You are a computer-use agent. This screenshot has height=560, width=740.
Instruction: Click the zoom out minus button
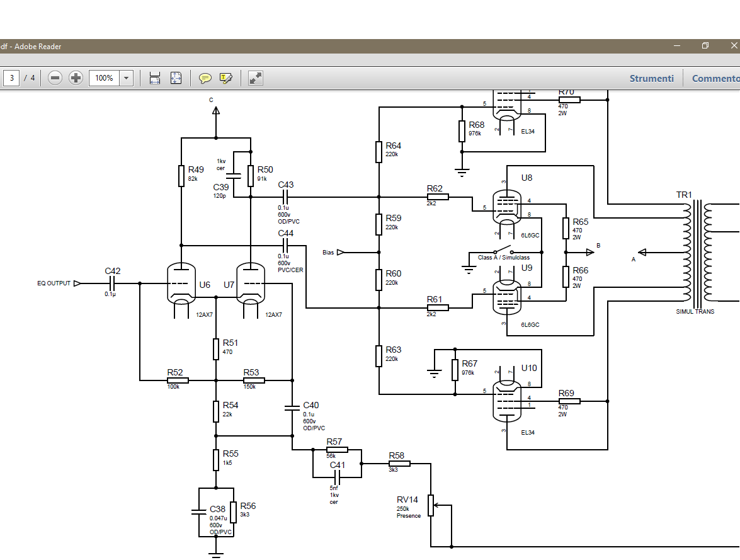click(x=55, y=78)
